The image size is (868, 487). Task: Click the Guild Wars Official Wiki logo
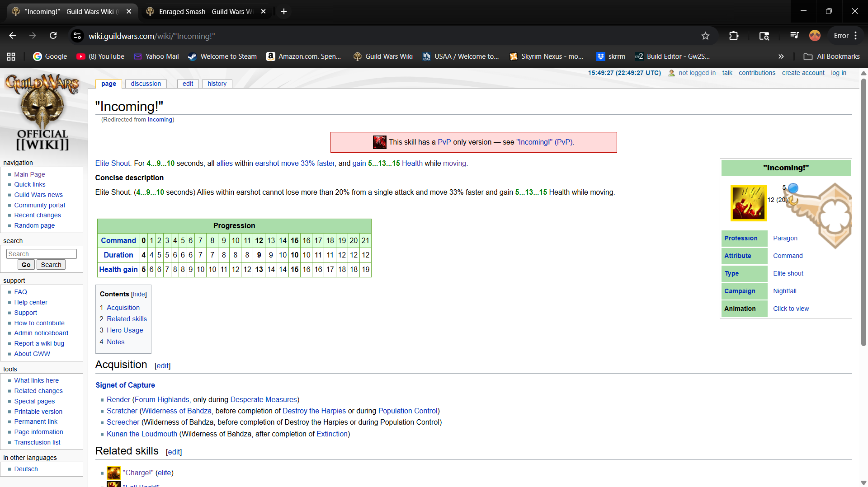click(x=42, y=112)
